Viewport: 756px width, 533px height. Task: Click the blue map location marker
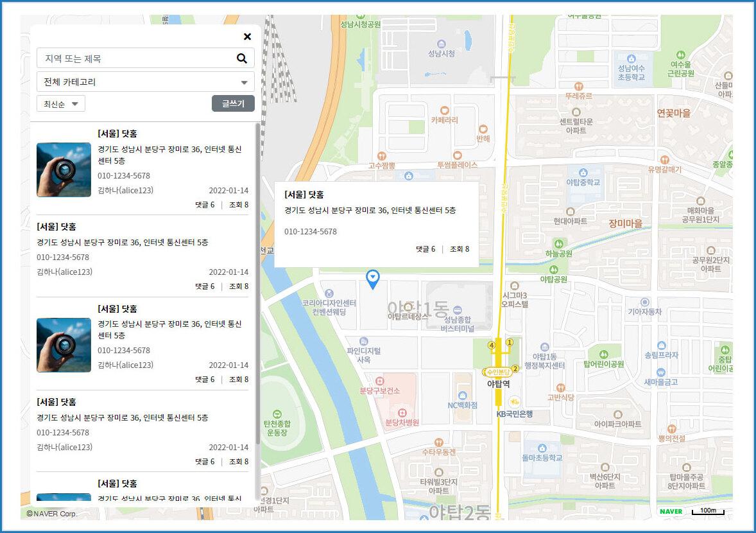tap(372, 278)
